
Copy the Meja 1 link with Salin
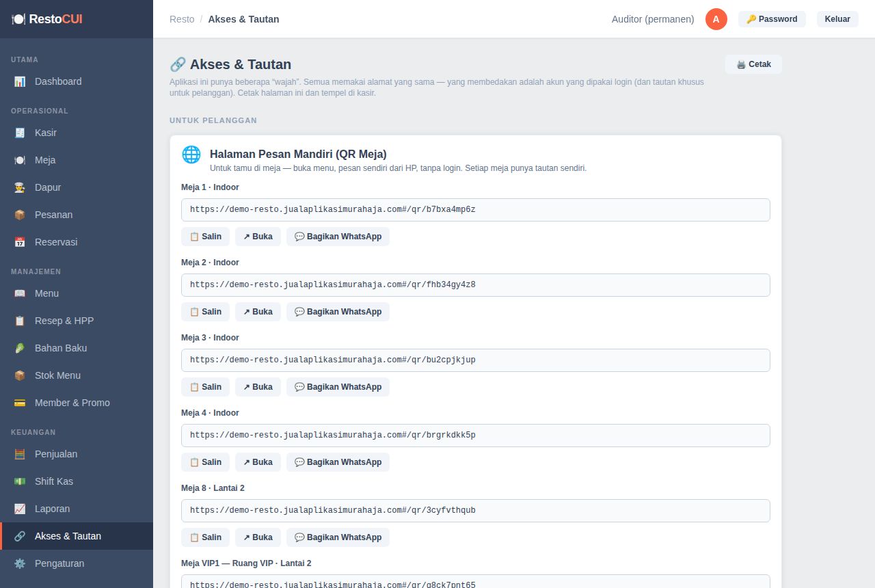click(x=205, y=237)
